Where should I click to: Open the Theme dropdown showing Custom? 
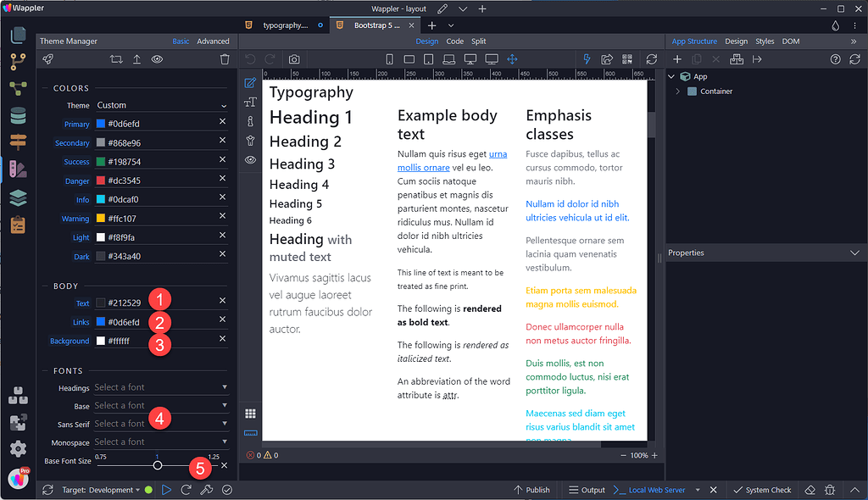pyautogui.click(x=161, y=105)
